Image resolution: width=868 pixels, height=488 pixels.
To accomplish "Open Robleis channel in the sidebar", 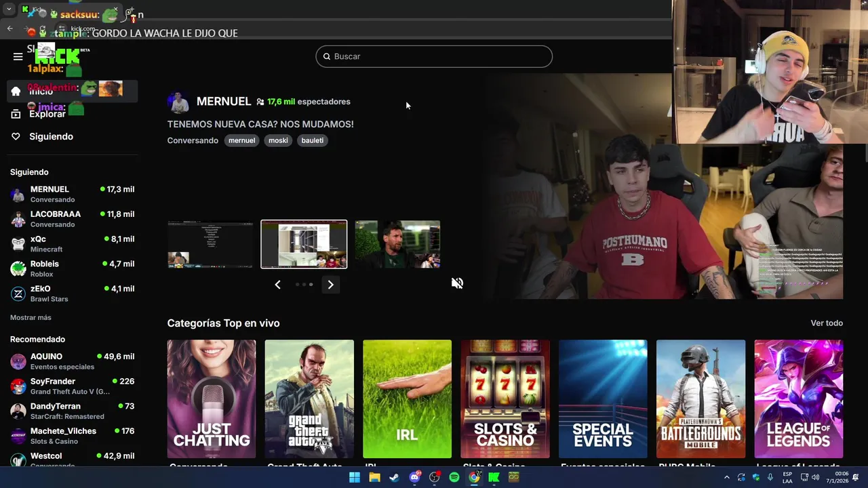I will (72, 268).
